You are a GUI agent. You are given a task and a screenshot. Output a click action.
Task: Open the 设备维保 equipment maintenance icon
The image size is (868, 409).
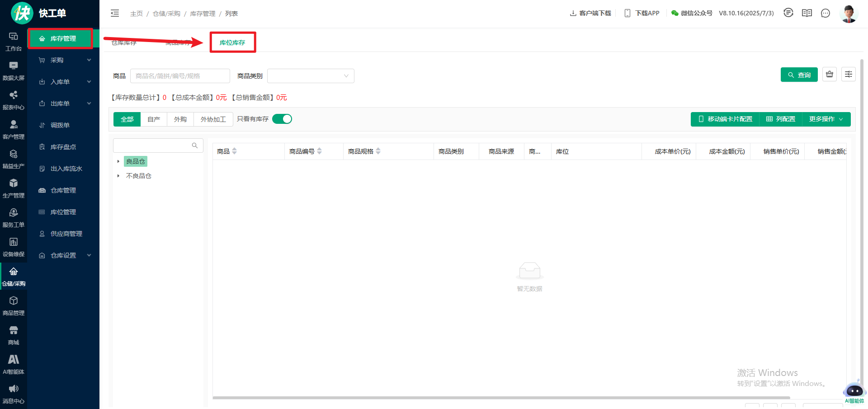(14, 247)
